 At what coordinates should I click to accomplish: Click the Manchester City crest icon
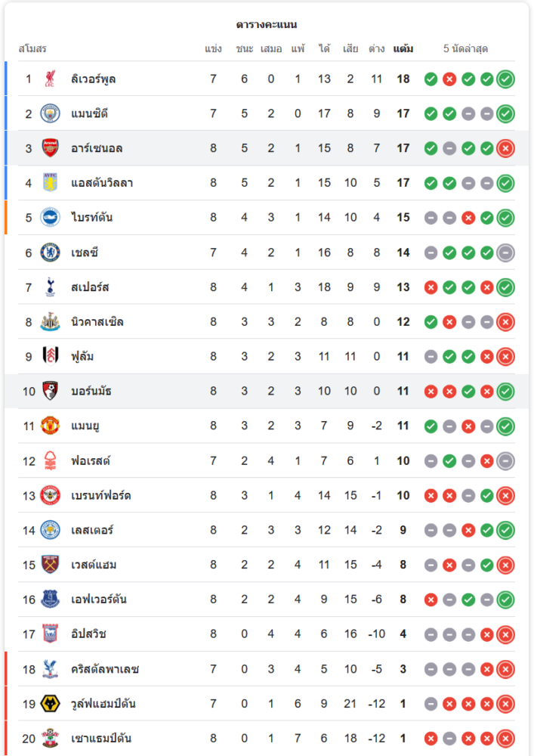click(50, 113)
